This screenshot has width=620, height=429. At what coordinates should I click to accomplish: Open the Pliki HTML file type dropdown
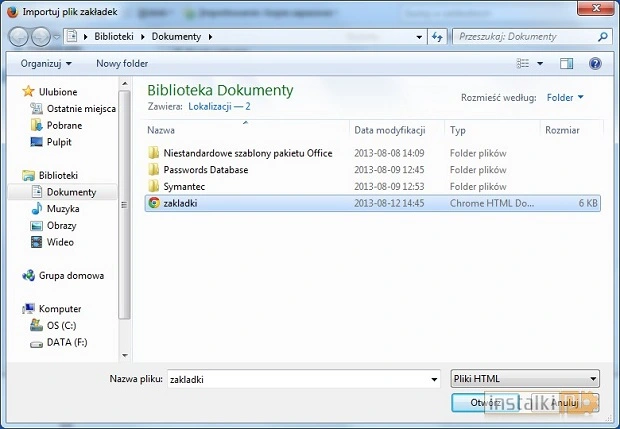coord(525,379)
